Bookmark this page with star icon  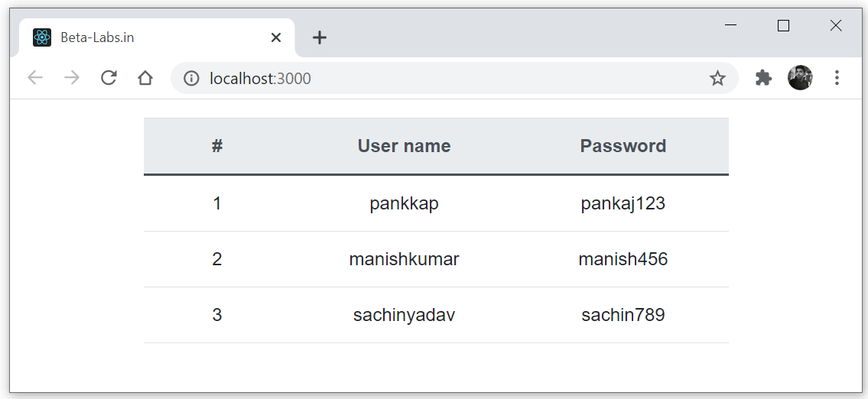[x=717, y=78]
